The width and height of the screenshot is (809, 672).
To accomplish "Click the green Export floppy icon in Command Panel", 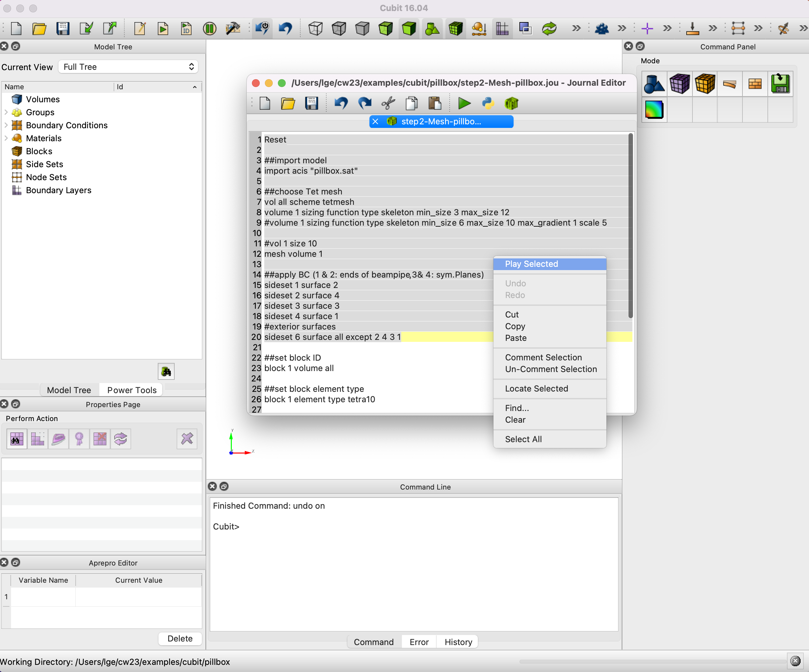I will point(780,84).
